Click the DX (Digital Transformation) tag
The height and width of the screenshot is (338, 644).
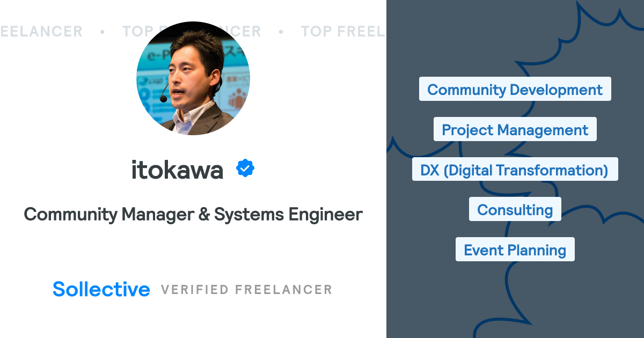tap(515, 170)
